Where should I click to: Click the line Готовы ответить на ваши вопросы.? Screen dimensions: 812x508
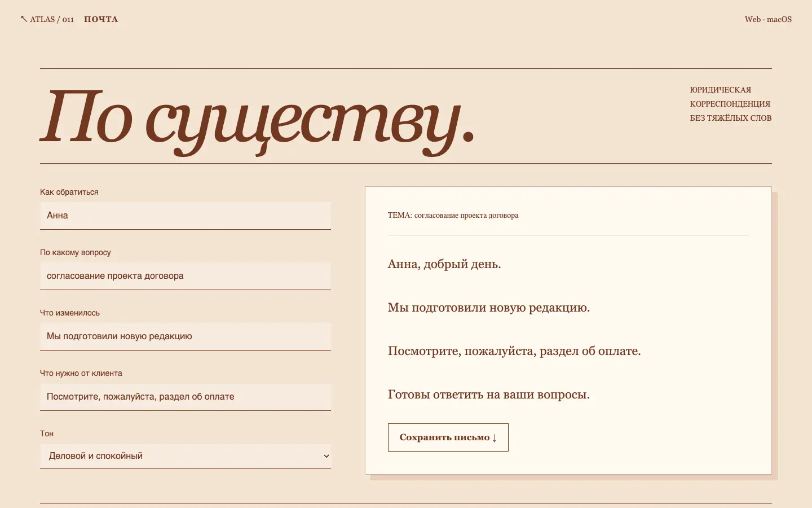coord(489,395)
